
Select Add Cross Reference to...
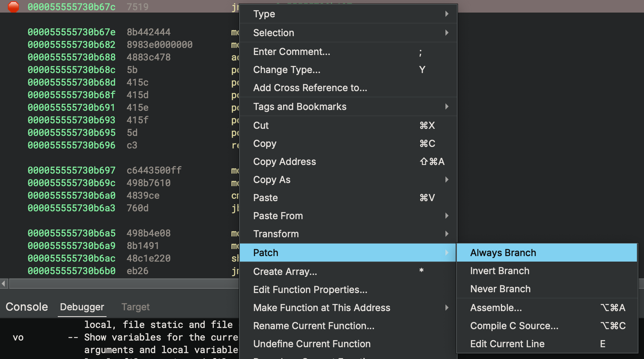point(348,88)
